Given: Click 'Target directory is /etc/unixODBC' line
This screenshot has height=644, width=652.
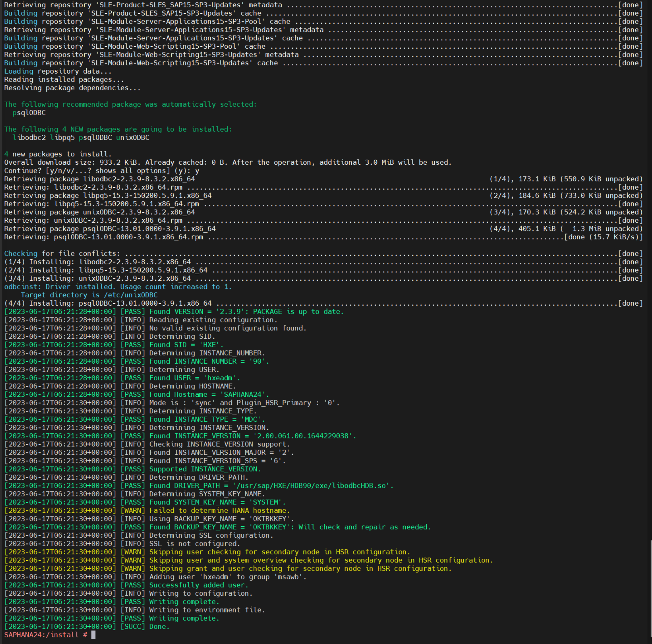Looking at the screenshot, I should (x=89, y=295).
